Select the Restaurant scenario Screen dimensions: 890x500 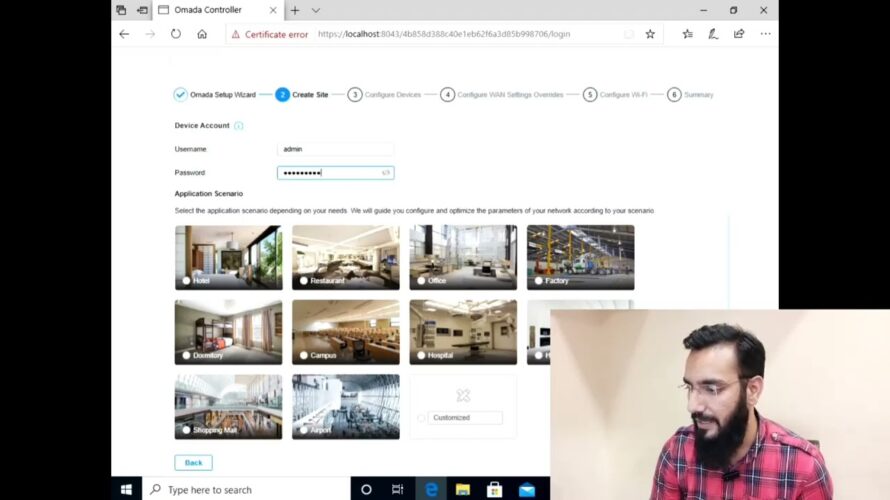coord(346,258)
